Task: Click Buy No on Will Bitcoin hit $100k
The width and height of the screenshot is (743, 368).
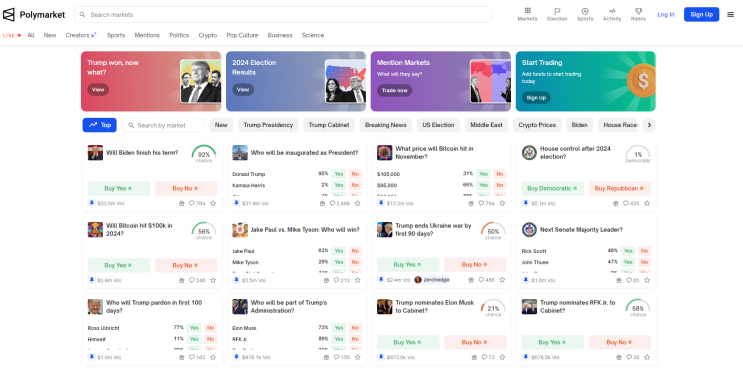Action: click(x=186, y=265)
